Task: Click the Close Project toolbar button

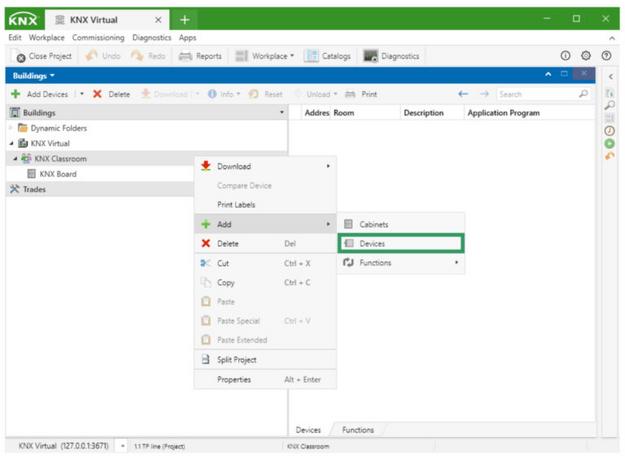Action: [x=42, y=56]
